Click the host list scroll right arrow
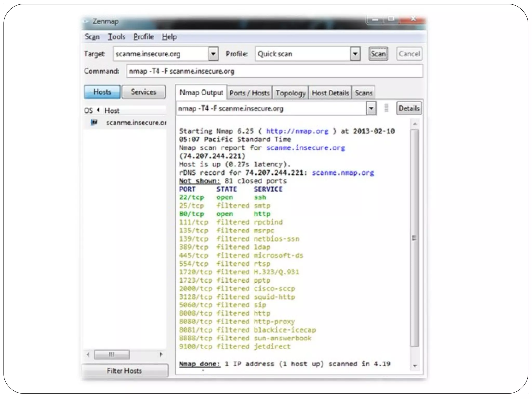532x399 pixels. pos(161,354)
